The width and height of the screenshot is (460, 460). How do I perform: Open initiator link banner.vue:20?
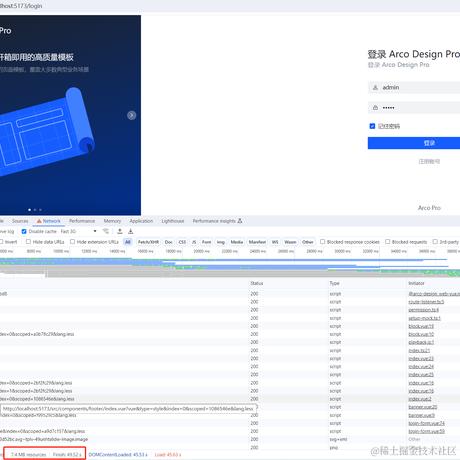point(423,407)
